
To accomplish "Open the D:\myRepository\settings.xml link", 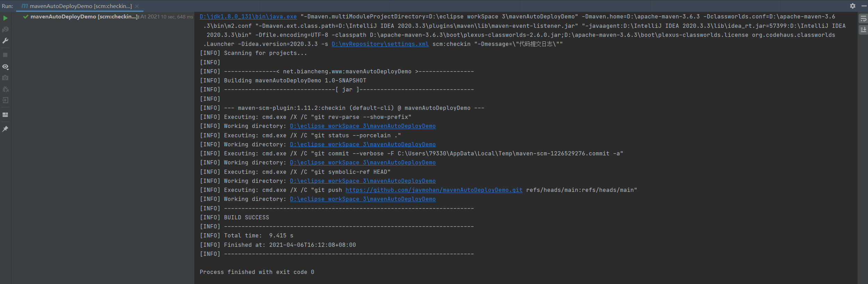I will tap(380, 44).
